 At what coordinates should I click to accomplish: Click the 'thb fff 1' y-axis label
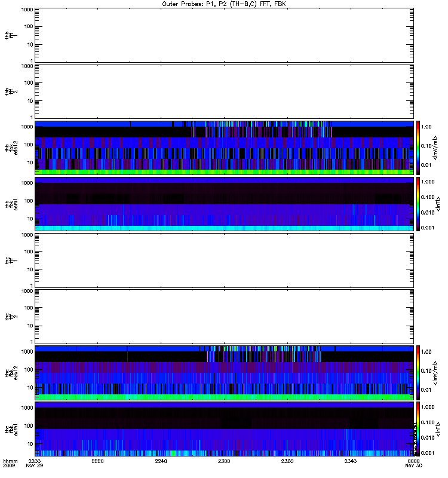[11, 35]
